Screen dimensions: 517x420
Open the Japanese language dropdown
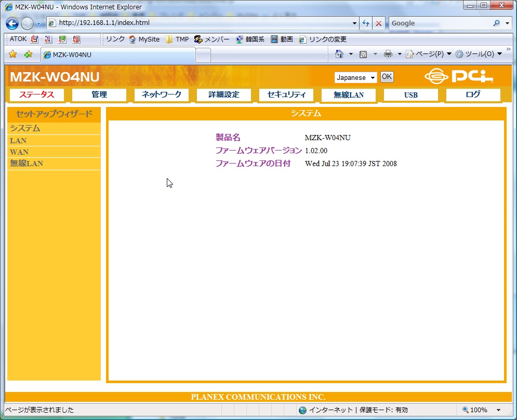355,78
